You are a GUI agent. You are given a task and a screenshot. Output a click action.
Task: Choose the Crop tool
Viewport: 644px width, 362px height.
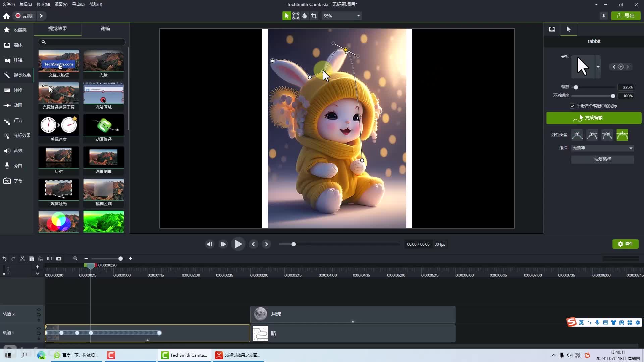coord(314,16)
